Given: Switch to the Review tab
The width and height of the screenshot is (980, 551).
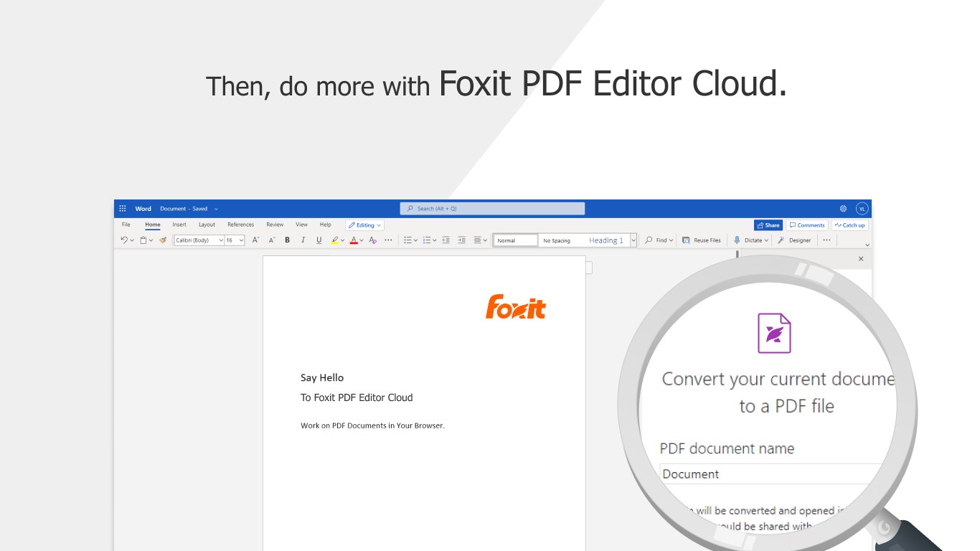Looking at the screenshot, I should click(275, 225).
